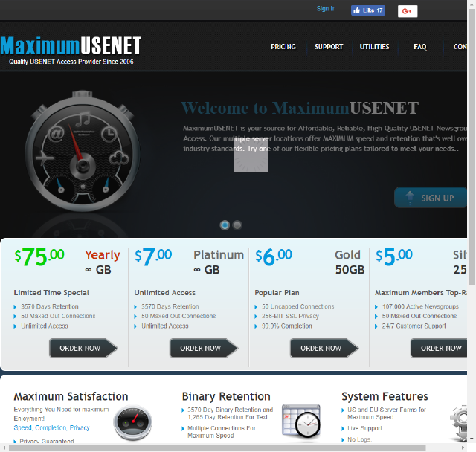The height and width of the screenshot is (452, 476).
Task: Click the Facebook Like 17 button
Action: [368, 10]
